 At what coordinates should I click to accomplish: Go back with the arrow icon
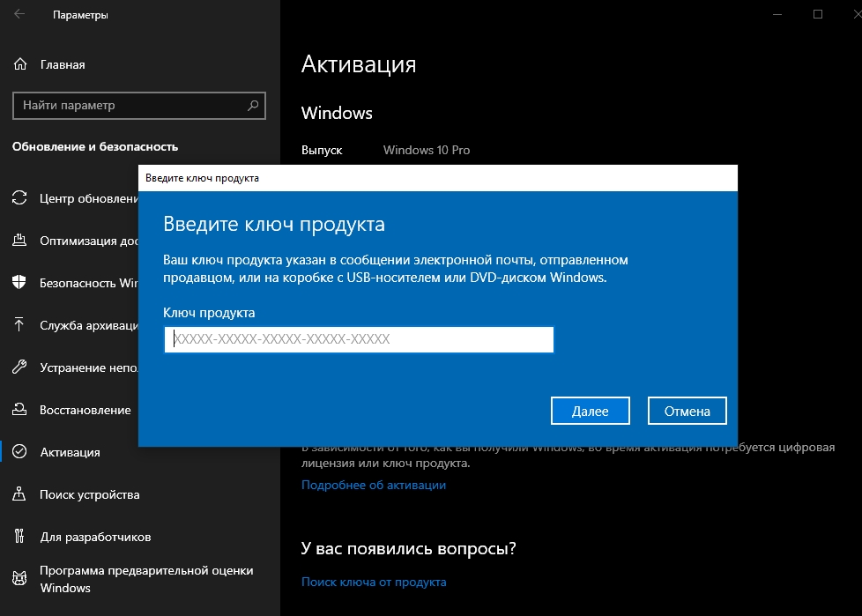[19, 14]
